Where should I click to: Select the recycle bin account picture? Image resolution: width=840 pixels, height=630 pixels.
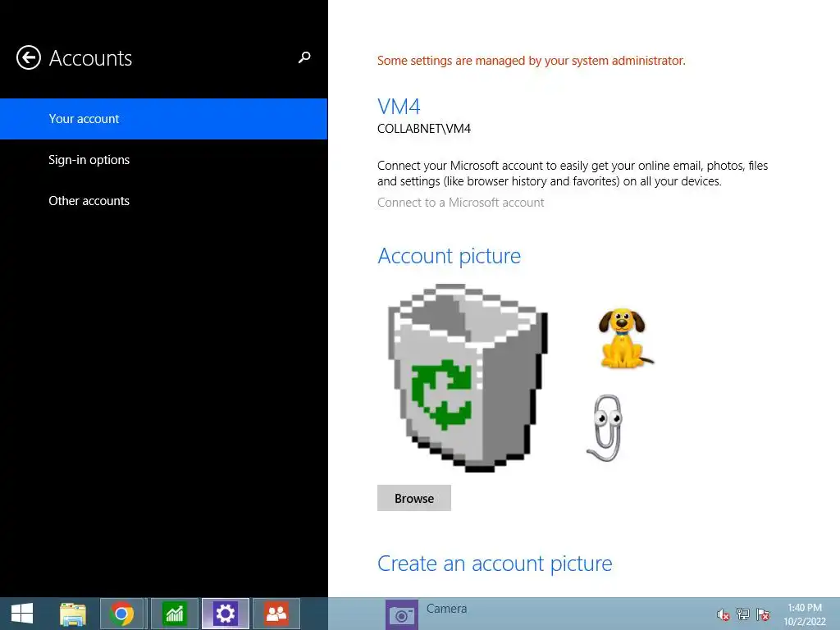point(467,378)
